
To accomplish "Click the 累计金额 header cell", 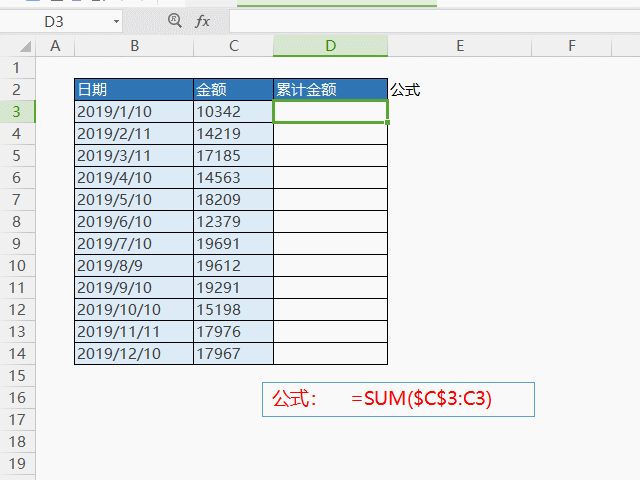I will coord(330,89).
